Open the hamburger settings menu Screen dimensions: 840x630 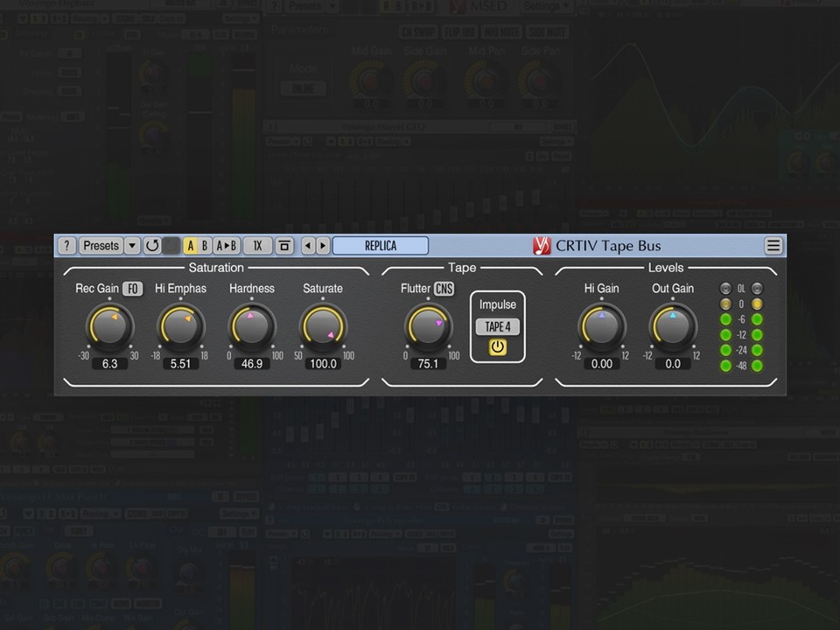point(773,246)
